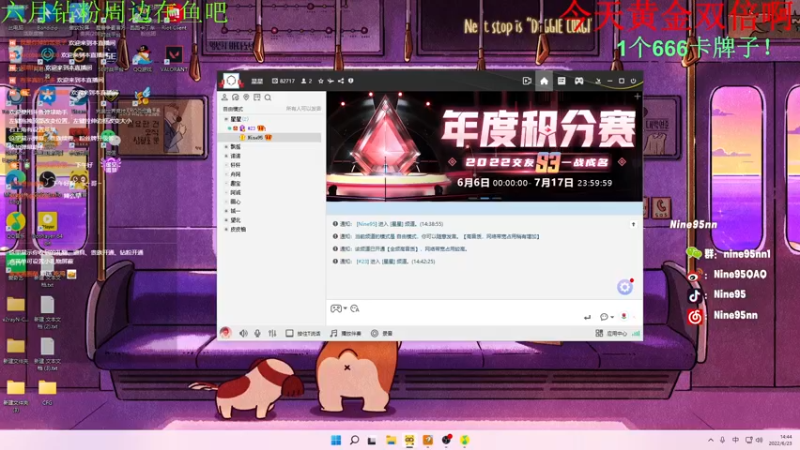The width and height of the screenshot is (800, 450).
Task: Click the location pin icon in sidebar toolbar
Action: pos(246,97)
